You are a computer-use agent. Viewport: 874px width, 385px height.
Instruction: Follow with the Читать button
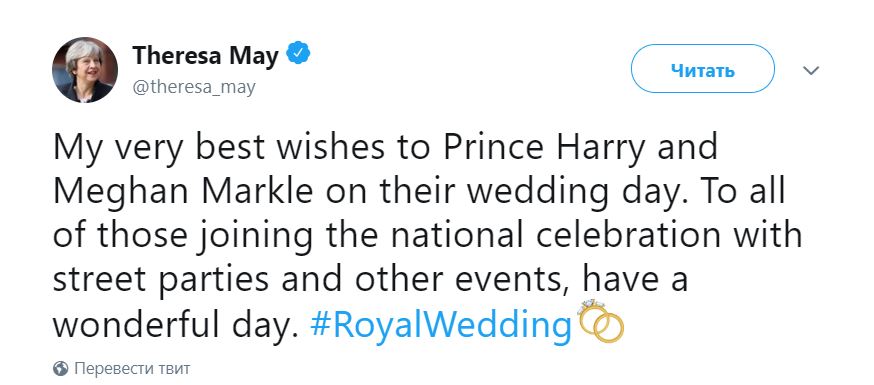point(702,69)
